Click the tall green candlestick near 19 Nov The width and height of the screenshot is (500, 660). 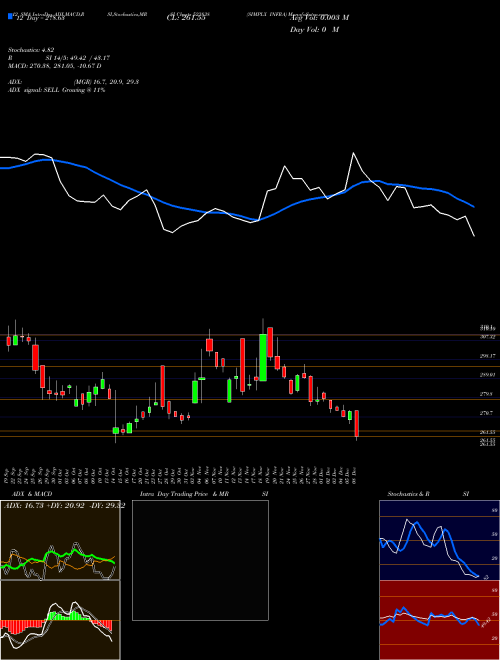tap(263, 357)
